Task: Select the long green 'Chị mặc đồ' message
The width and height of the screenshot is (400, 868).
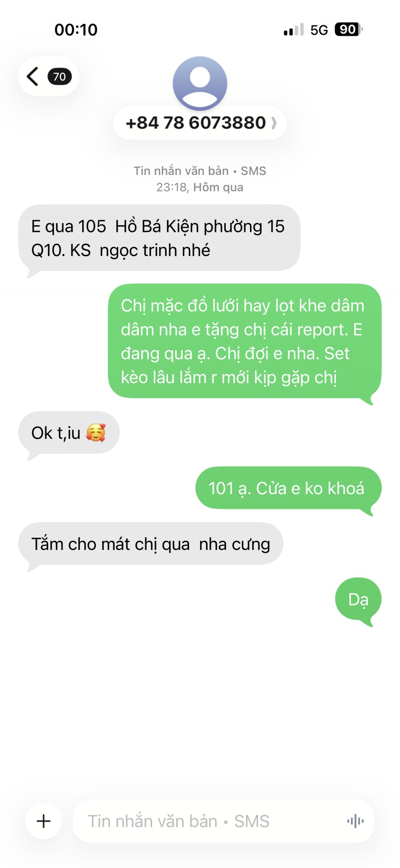Action: pyautogui.click(x=245, y=341)
